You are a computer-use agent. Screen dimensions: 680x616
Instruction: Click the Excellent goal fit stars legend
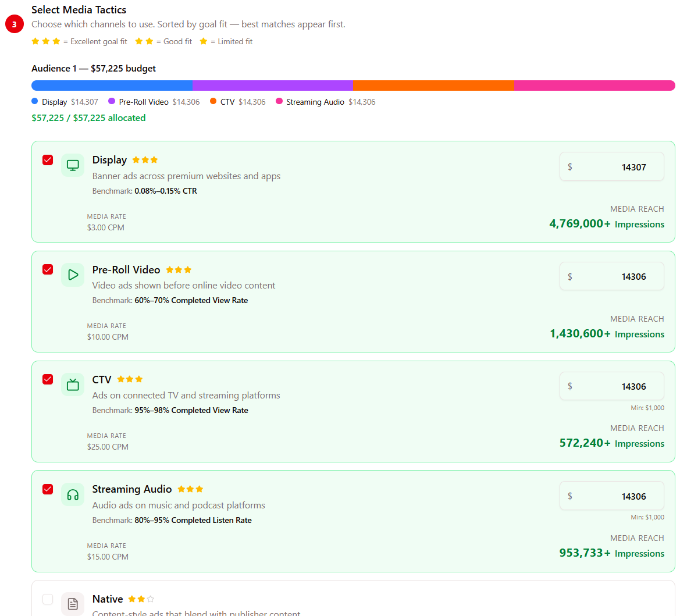45,41
